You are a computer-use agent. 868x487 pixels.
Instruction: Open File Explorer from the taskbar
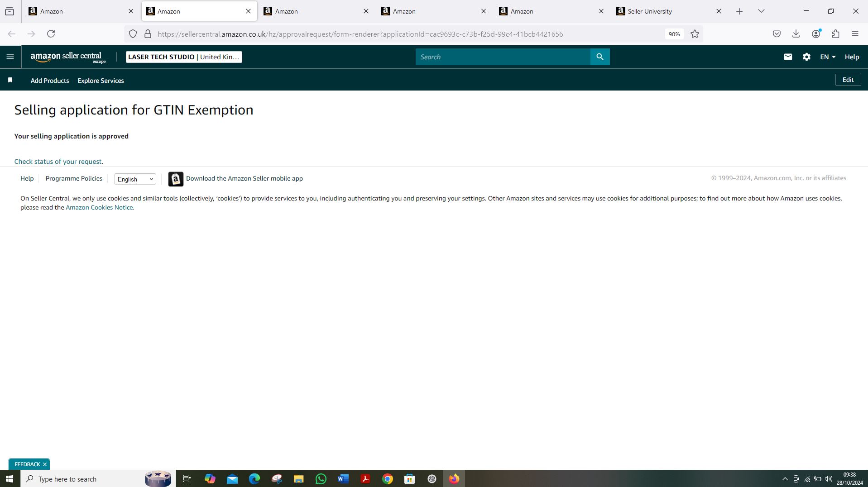tap(298, 479)
